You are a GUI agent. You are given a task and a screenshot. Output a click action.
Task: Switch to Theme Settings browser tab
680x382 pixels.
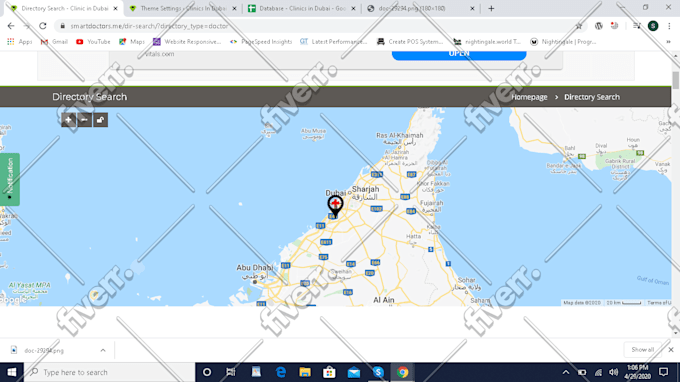point(183,8)
